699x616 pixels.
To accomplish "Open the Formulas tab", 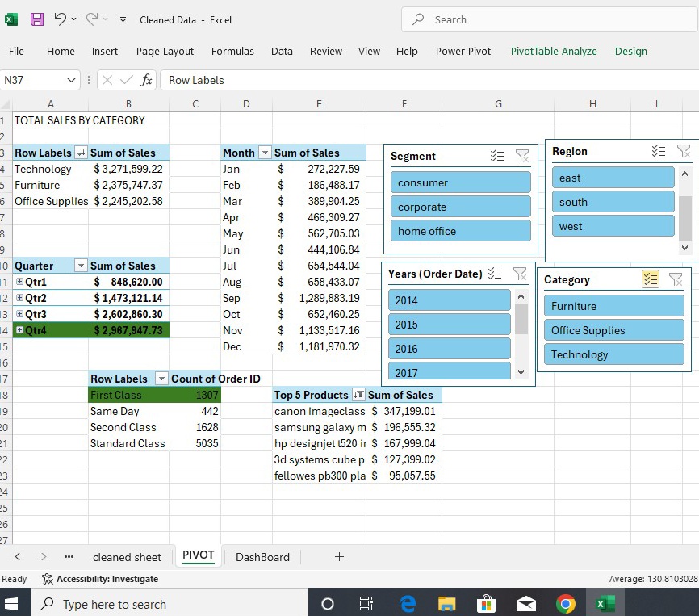I will (x=232, y=51).
